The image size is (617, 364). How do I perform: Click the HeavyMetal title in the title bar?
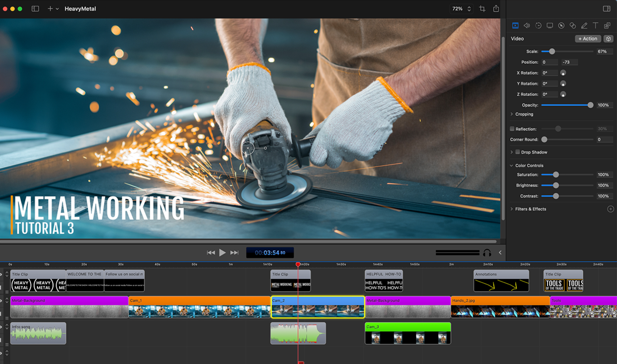coord(80,8)
